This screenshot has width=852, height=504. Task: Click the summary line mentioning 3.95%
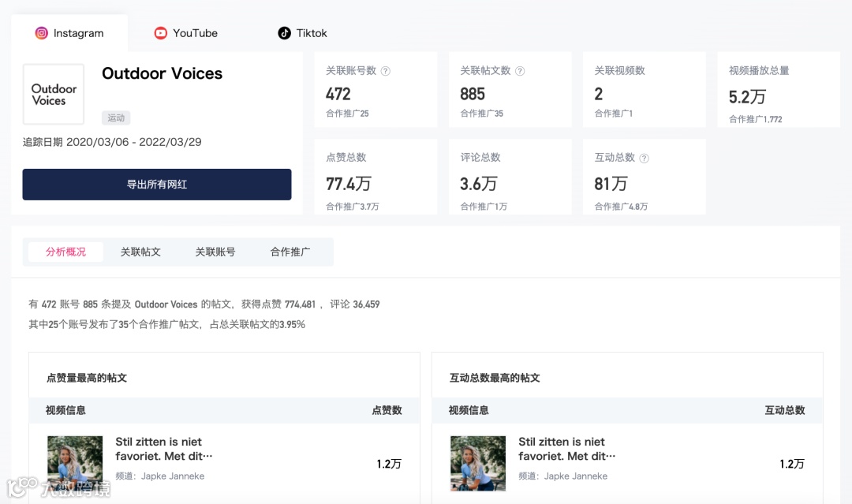click(166, 324)
